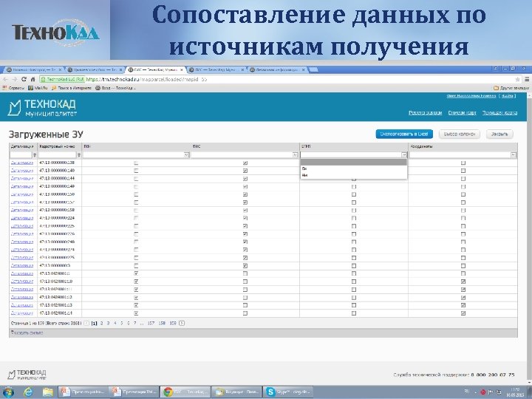The image size is (532, 399).
Task: Click the browser forward arrow
Action: pyautogui.click(x=14, y=79)
